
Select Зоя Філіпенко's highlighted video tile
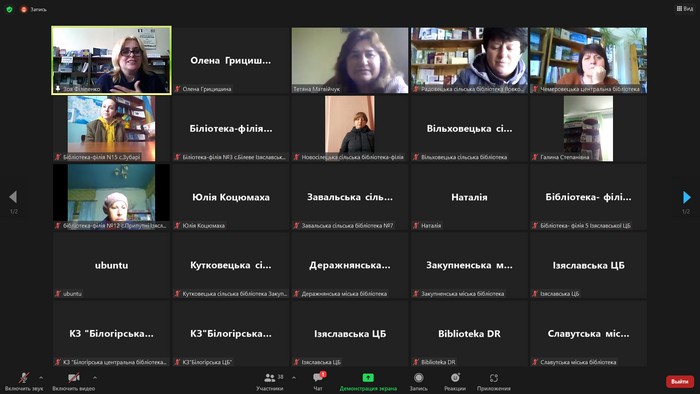[x=111, y=60]
